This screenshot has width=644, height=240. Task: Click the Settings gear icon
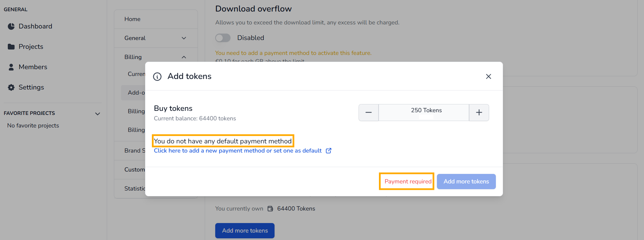[11, 87]
